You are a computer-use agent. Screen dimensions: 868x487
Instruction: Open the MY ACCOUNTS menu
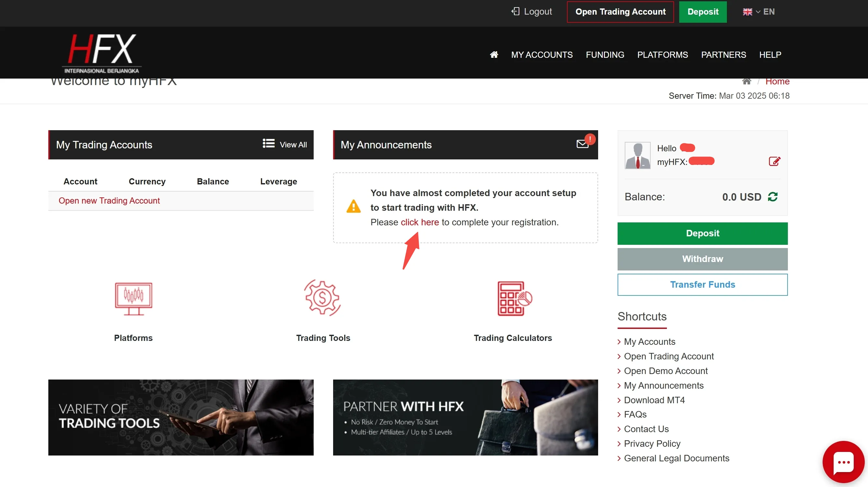click(542, 55)
